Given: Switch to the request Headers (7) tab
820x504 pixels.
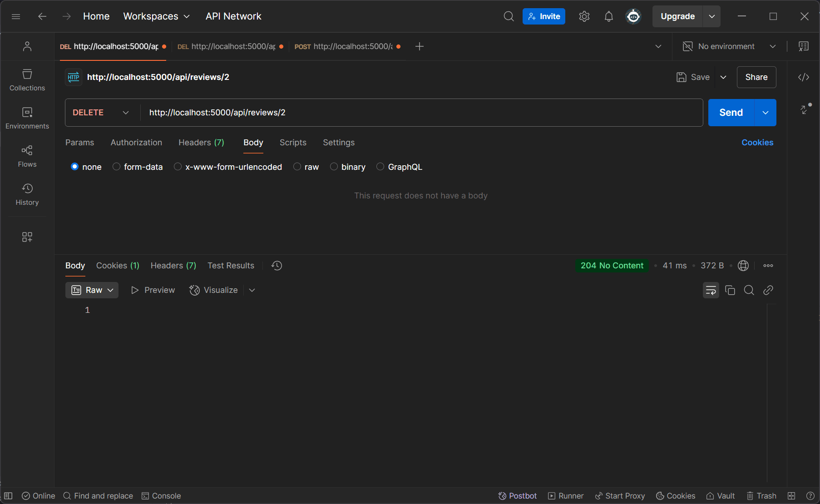Looking at the screenshot, I should [x=202, y=143].
